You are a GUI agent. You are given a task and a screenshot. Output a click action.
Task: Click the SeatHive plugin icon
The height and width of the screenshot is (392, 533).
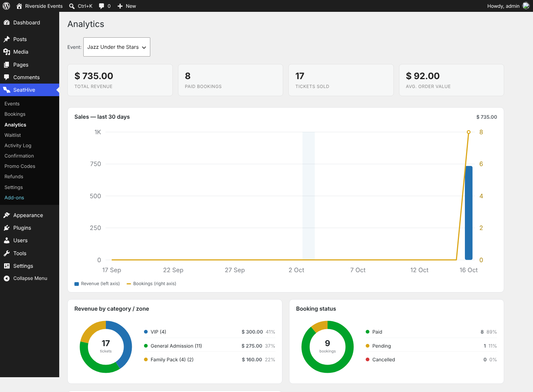tap(7, 90)
